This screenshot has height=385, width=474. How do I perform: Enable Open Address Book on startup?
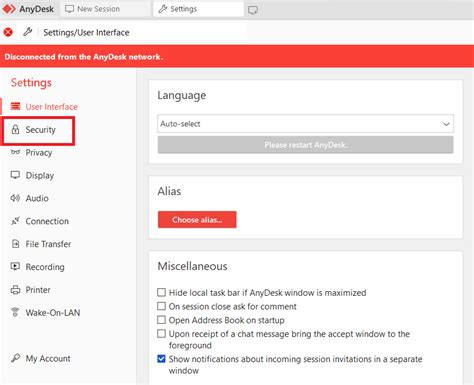point(161,320)
